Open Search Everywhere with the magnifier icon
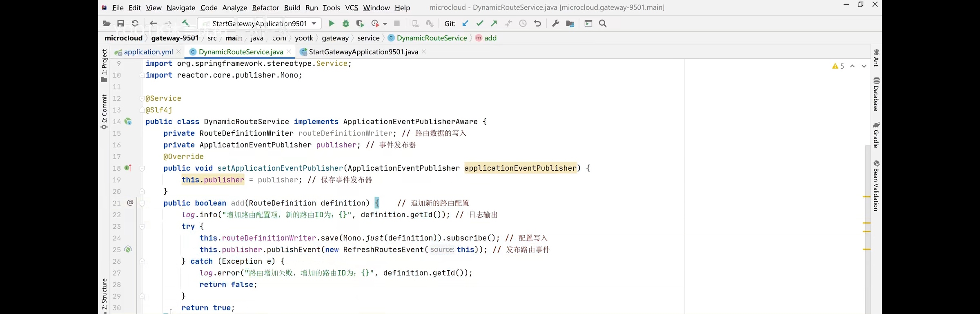The height and width of the screenshot is (314, 980). (x=603, y=24)
